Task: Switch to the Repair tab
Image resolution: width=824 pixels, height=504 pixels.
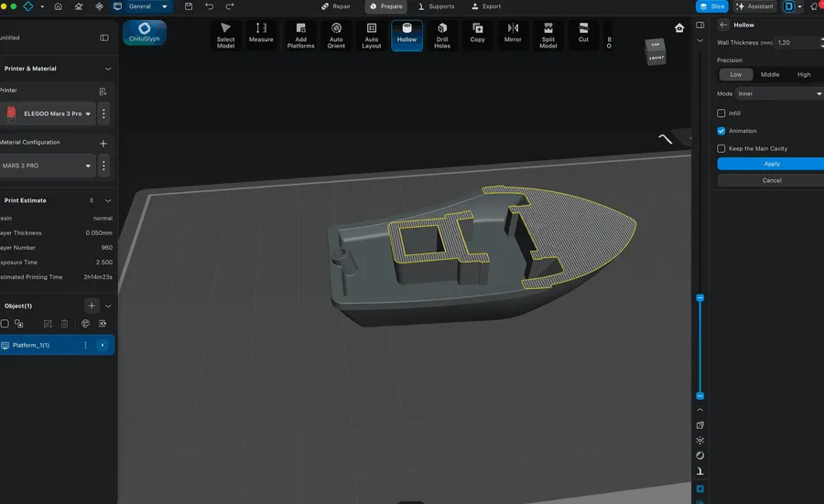Action: pyautogui.click(x=336, y=6)
